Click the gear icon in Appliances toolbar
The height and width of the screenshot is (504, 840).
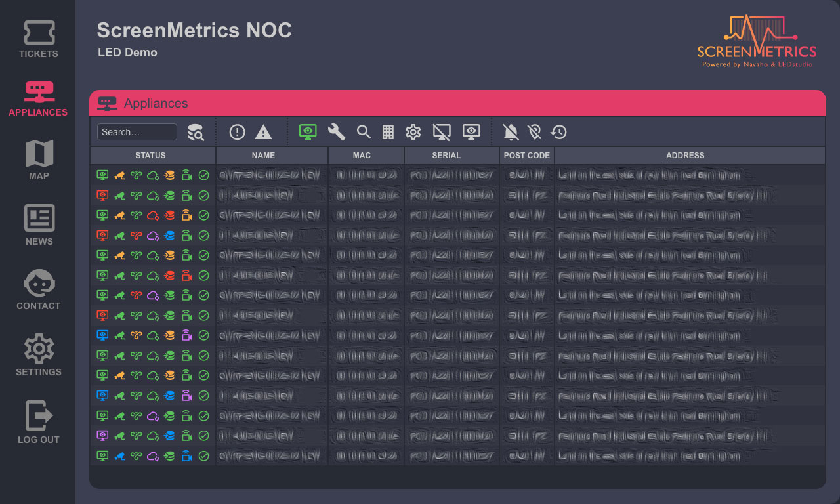coord(413,132)
